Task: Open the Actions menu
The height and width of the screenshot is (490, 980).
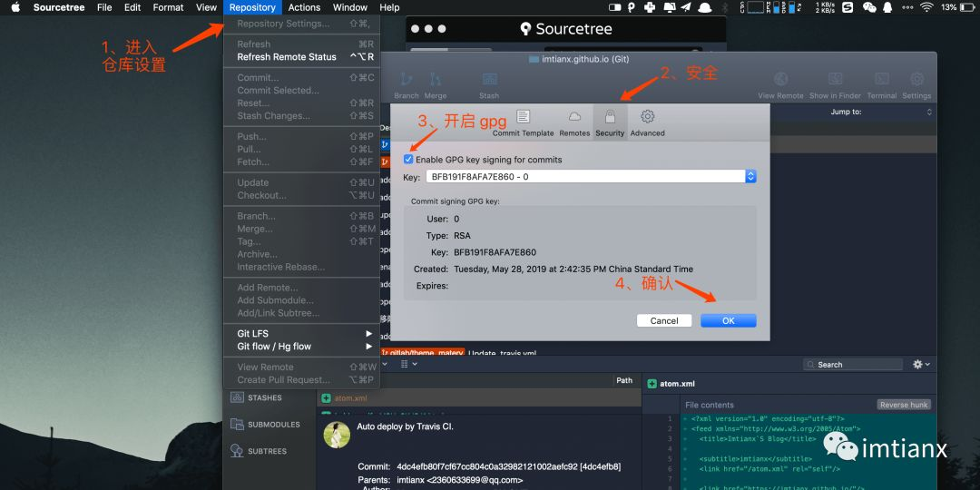Action: (x=304, y=7)
